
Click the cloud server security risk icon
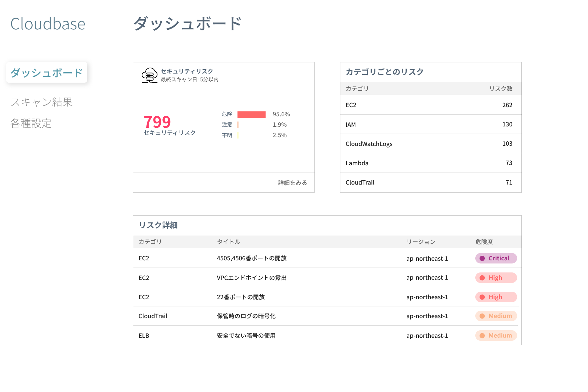pos(149,75)
